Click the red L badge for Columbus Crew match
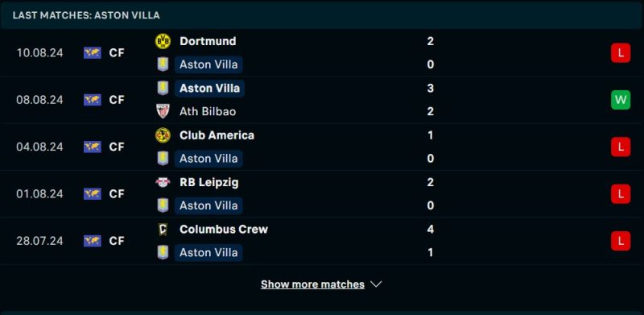Viewport: 644px width, 315px height. pos(621,241)
